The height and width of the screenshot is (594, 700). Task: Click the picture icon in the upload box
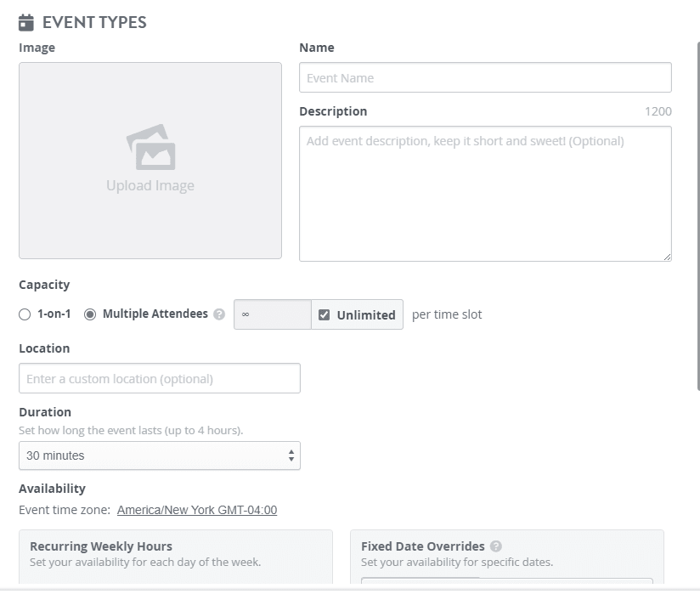[151, 148]
